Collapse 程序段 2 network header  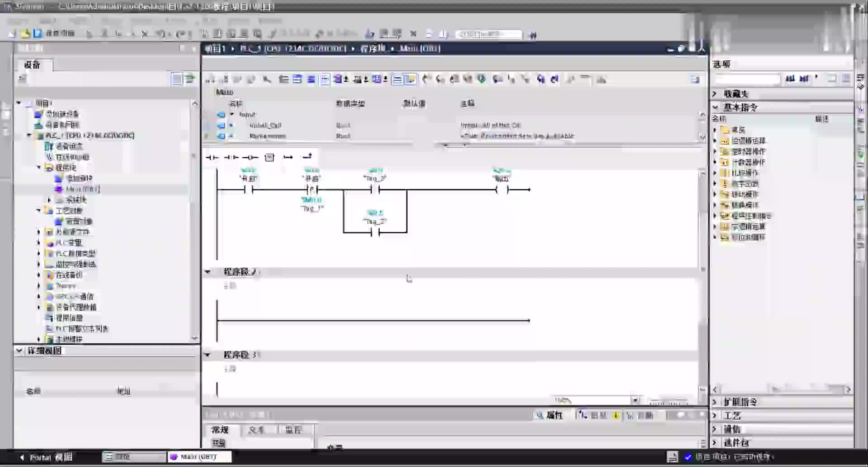click(x=208, y=272)
